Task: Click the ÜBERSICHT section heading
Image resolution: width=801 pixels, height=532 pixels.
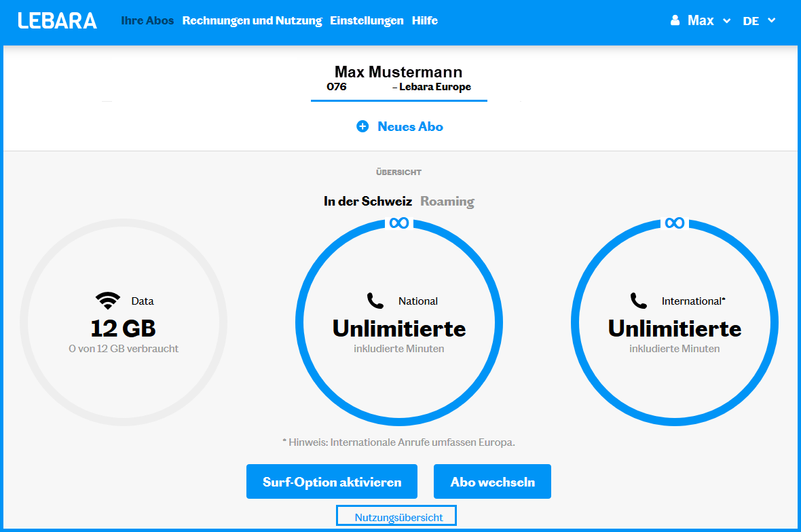Action: (398, 172)
